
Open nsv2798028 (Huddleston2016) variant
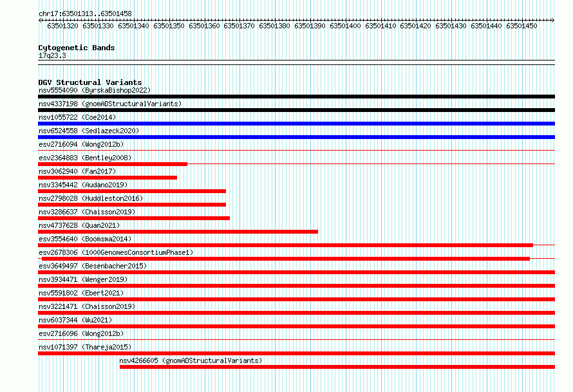pos(91,198)
